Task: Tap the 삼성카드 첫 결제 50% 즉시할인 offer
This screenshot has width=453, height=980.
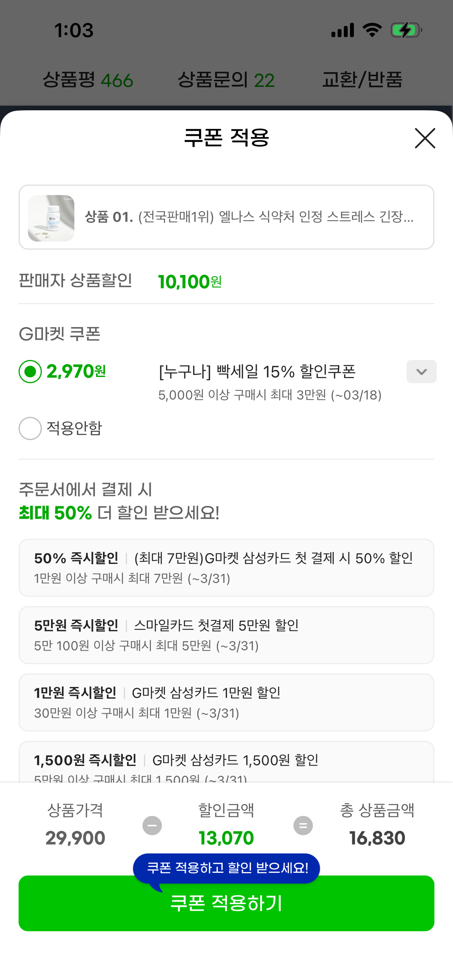Action: [x=226, y=567]
